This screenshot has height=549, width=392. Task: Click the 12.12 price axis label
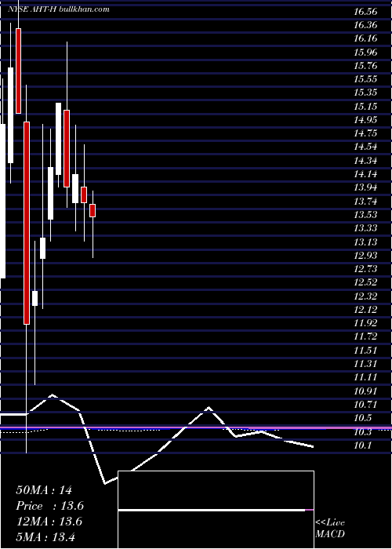[x=365, y=310]
